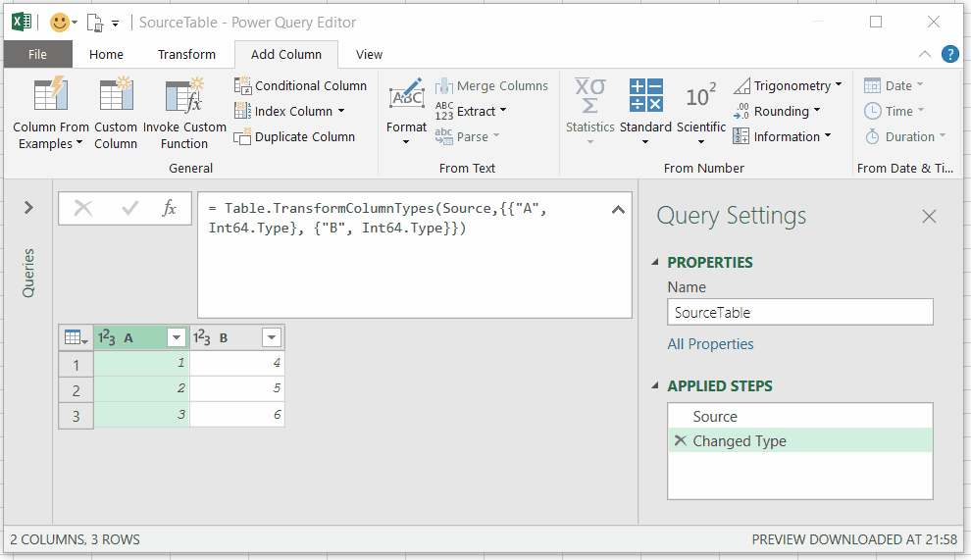Open the File menu
Viewport: 971px width, 560px height.
pos(38,55)
